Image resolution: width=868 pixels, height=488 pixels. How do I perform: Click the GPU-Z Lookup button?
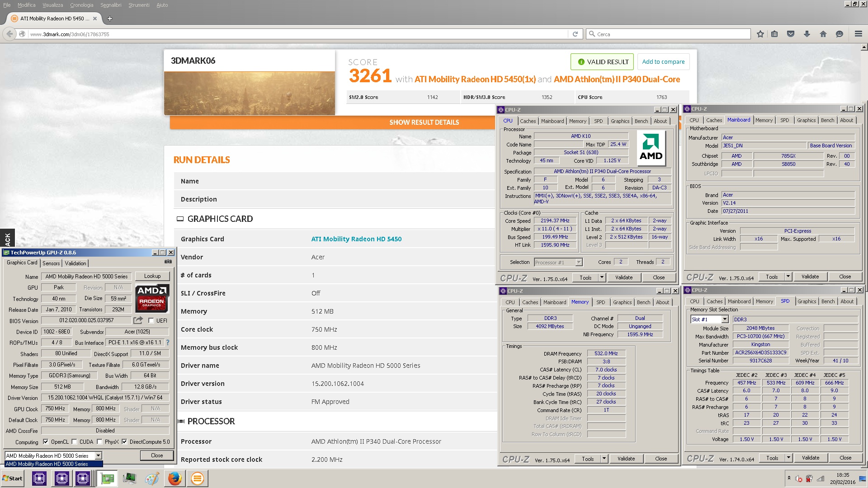pos(152,276)
